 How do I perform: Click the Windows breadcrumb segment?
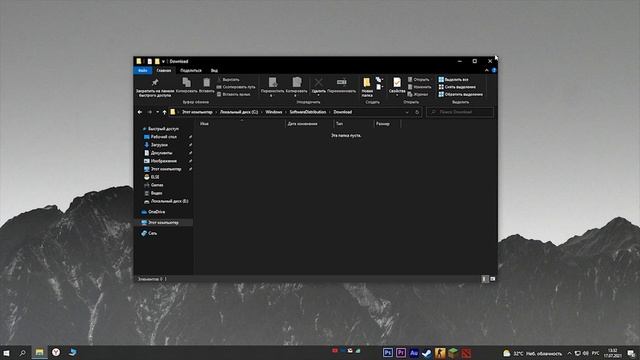273,112
